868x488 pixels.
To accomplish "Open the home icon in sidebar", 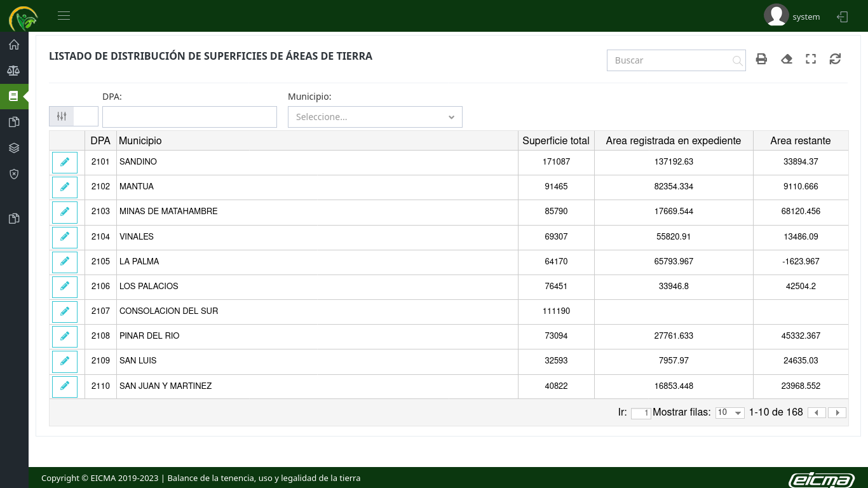I will click(14, 44).
